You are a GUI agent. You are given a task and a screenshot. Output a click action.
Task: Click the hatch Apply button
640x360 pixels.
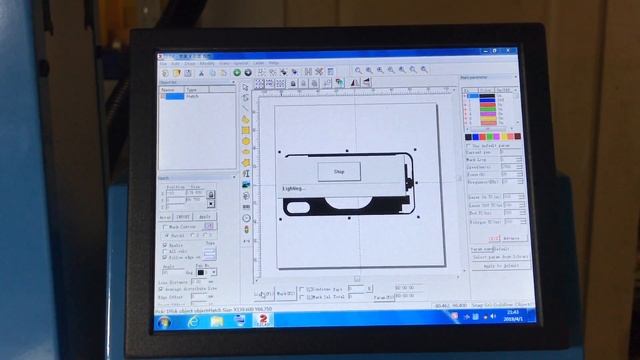(205, 217)
